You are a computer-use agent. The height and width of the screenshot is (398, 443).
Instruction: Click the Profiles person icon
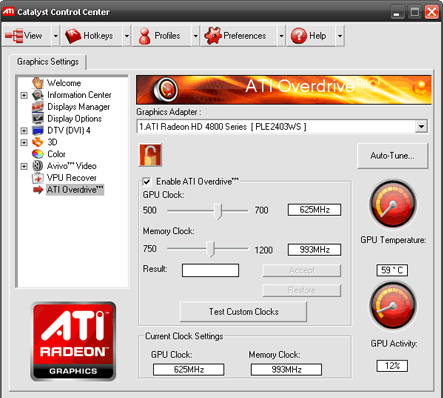click(144, 36)
